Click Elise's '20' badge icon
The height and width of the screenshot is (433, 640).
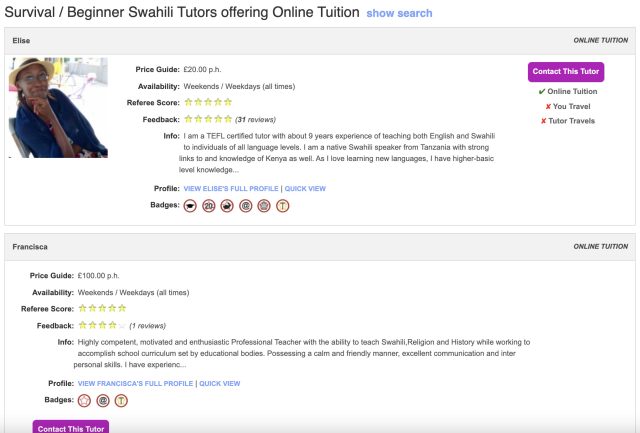tap(209, 206)
